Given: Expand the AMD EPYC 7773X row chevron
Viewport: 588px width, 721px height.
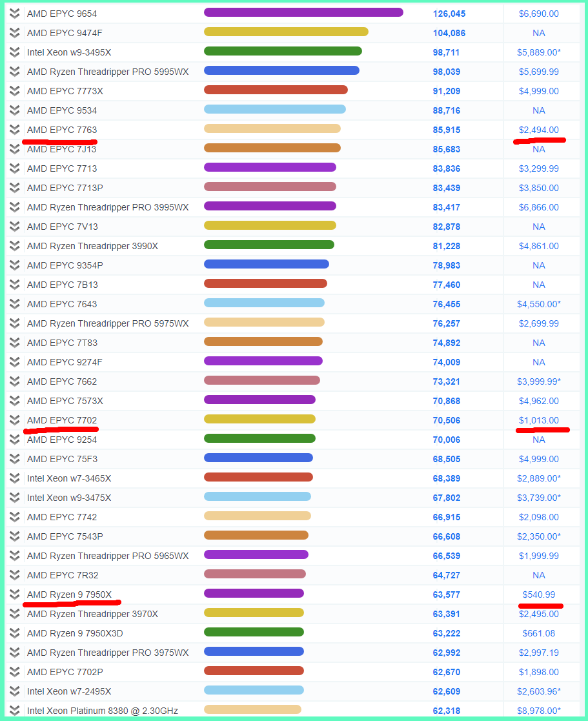Looking at the screenshot, I should (15, 91).
